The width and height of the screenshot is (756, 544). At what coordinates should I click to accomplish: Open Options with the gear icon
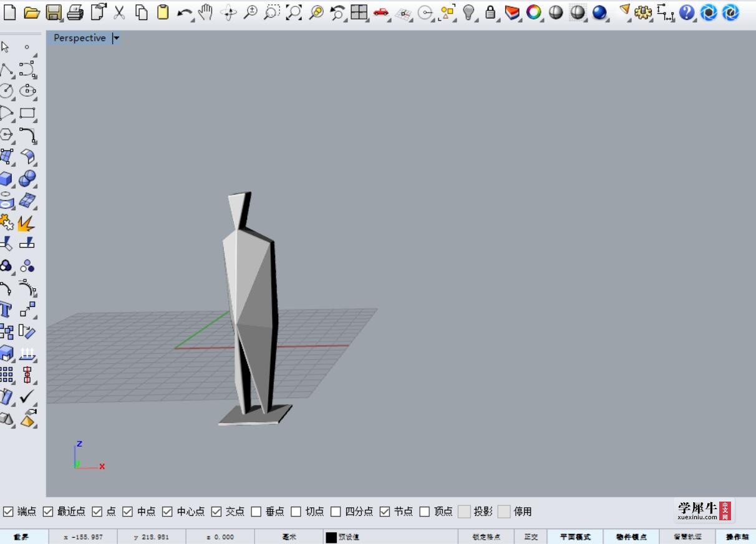tap(643, 12)
